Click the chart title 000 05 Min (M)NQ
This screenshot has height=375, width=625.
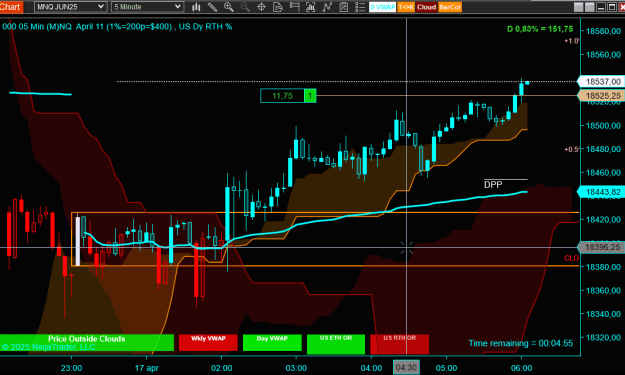[37, 27]
